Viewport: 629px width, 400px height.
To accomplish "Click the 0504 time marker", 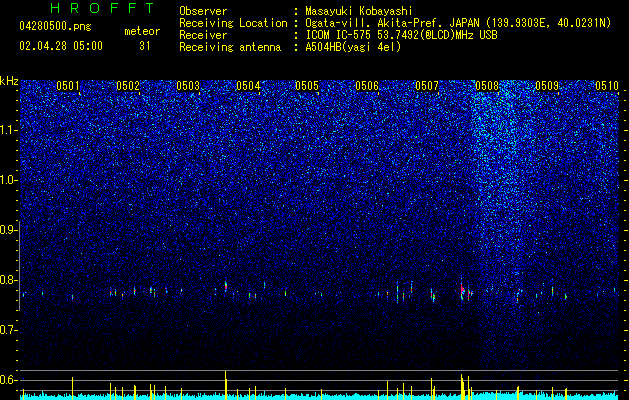I will pyautogui.click(x=248, y=85).
